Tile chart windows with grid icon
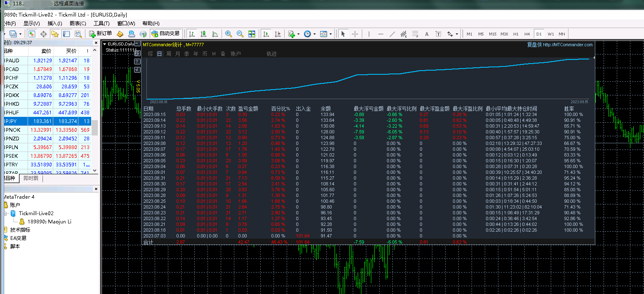644x294 pixels. coord(252,34)
